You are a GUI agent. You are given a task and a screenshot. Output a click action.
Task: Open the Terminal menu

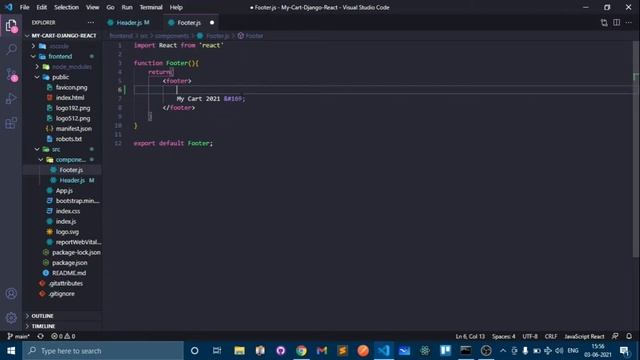151,7
